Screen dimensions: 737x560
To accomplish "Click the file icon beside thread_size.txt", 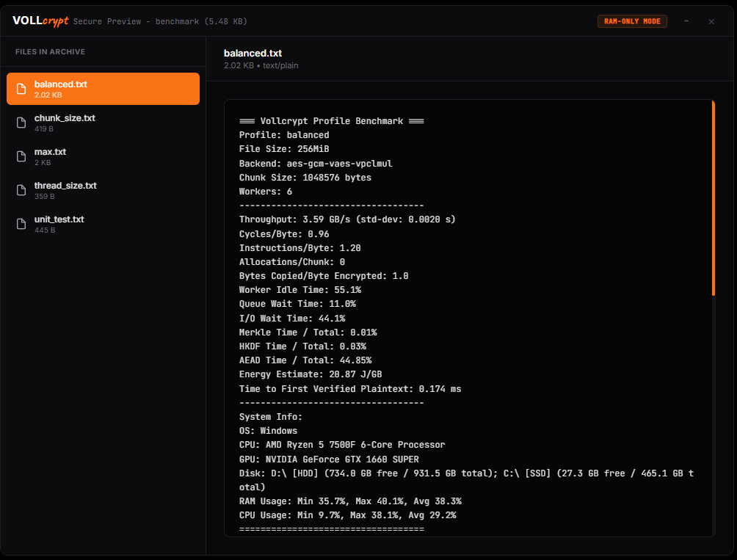I will pos(21,190).
